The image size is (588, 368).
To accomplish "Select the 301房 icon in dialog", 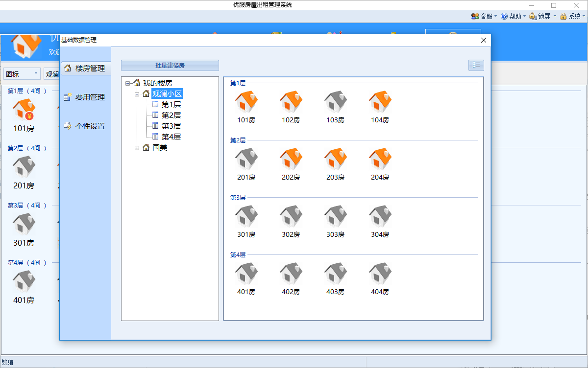I will (246, 217).
